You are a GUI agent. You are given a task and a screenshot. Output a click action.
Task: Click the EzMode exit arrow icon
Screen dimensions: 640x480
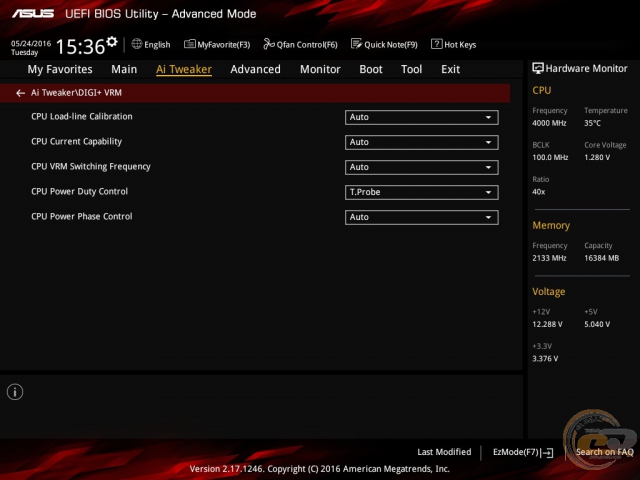pos(548,453)
